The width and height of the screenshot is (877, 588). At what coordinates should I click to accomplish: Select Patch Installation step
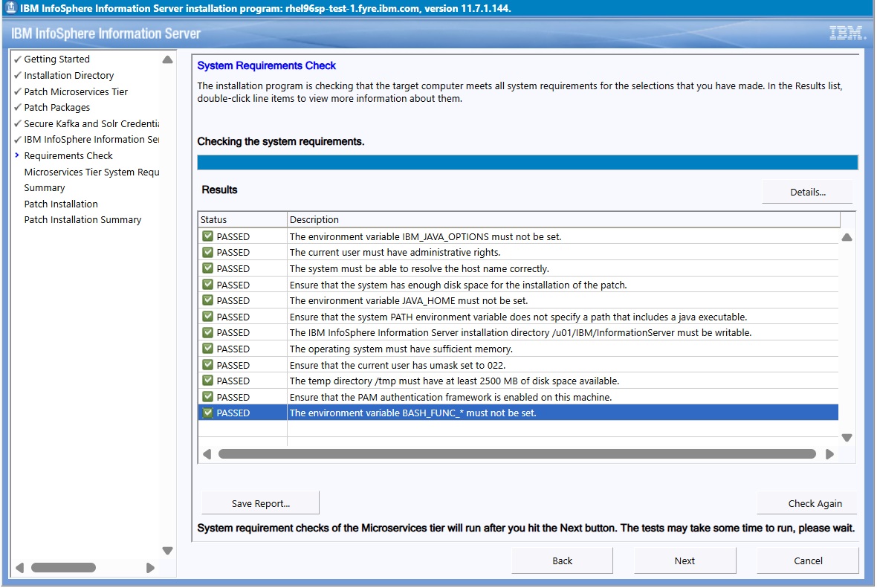click(61, 204)
